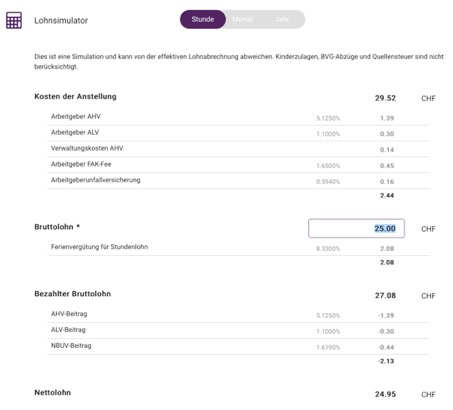
Task: Click the Kosten der Anstellung total 29.52
Action: pyautogui.click(x=385, y=98)
